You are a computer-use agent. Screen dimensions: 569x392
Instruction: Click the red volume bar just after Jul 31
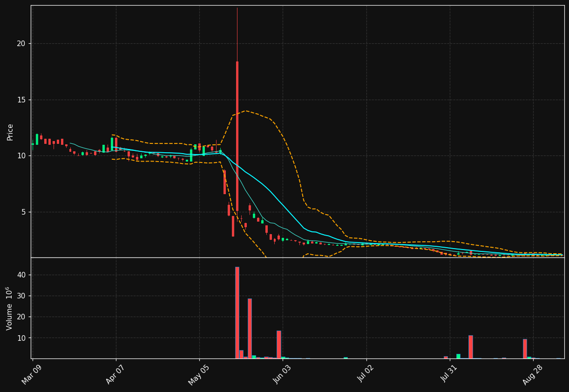[x=471, y=347]
